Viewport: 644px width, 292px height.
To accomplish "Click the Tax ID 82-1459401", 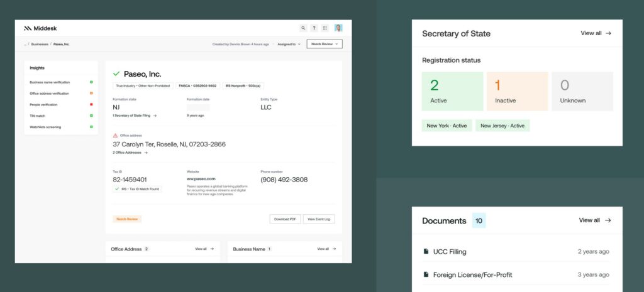I will pyautogui.click(x=130, y=180).
